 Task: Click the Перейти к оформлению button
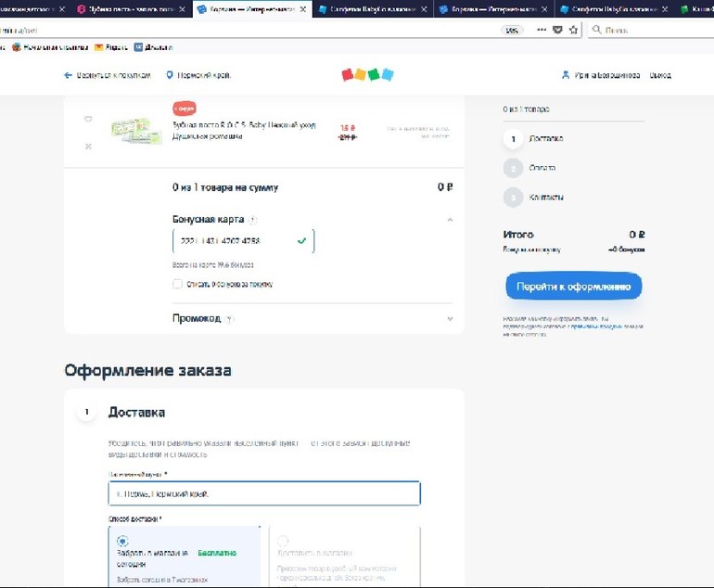pos(574,287)
